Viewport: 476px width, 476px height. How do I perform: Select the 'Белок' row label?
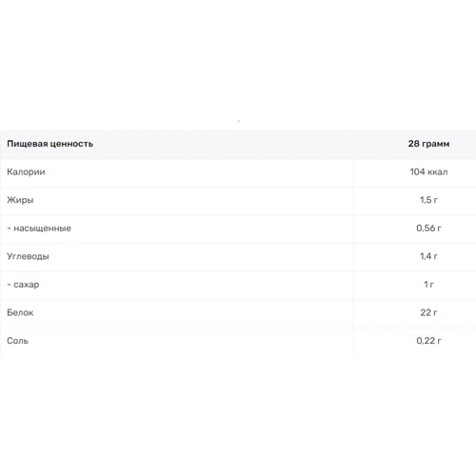click(x=20, y=312)
